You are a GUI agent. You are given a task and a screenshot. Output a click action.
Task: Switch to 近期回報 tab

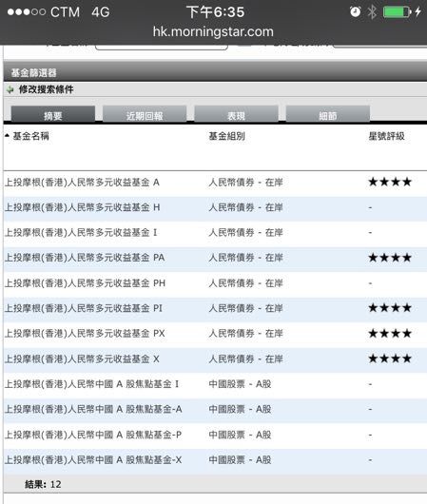[145, 114]
